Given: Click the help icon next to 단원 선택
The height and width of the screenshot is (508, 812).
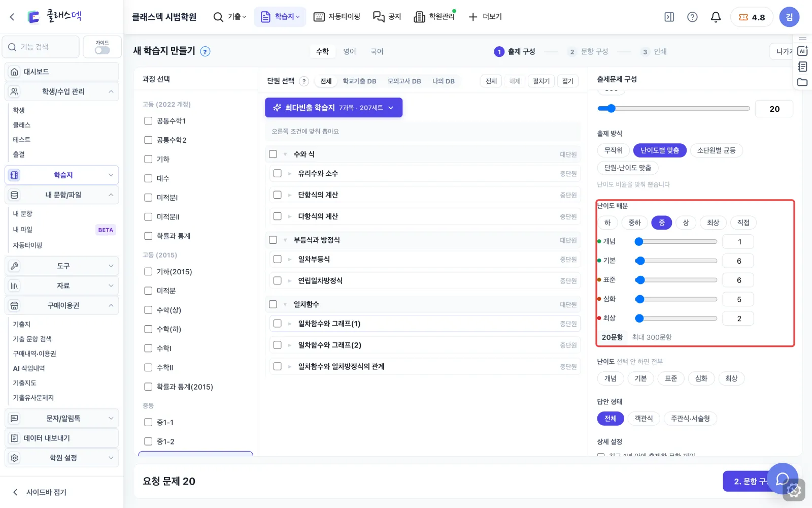Looking at the screenshot, I should 304,81.
